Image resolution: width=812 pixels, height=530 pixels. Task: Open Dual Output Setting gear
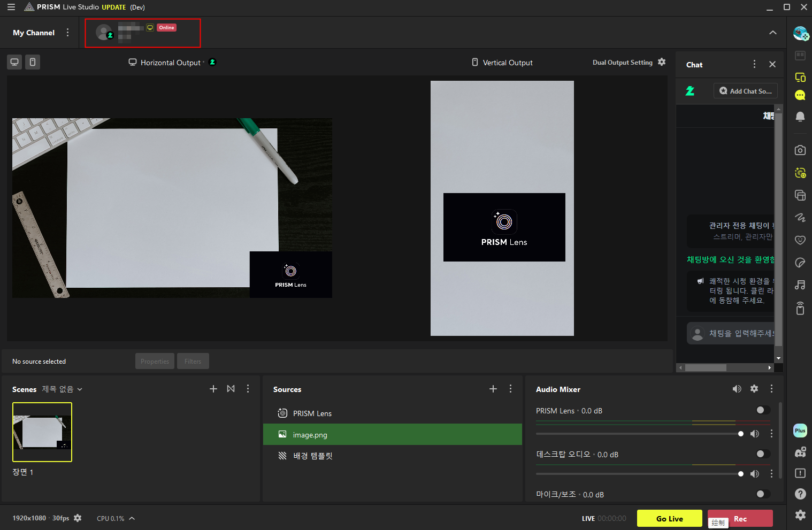click(x=662, y=62)
